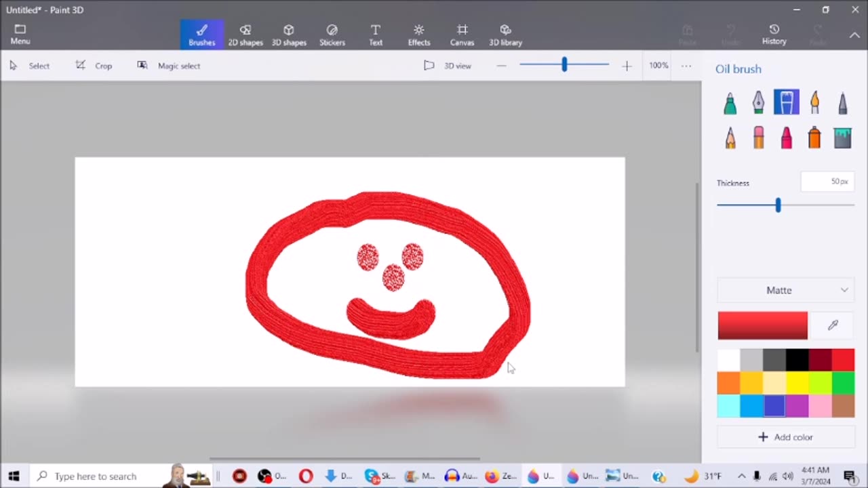Pick a color with the eyedropper

[x=833, y=325]
